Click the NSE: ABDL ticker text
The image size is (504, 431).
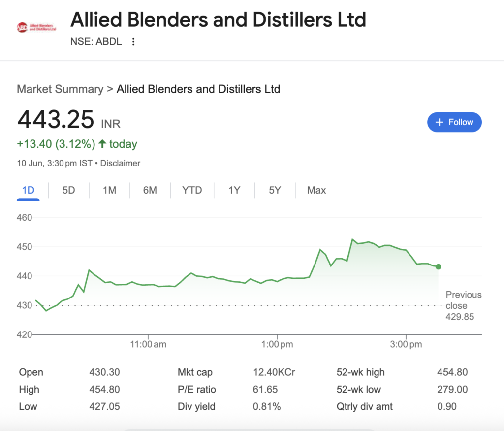96,42
